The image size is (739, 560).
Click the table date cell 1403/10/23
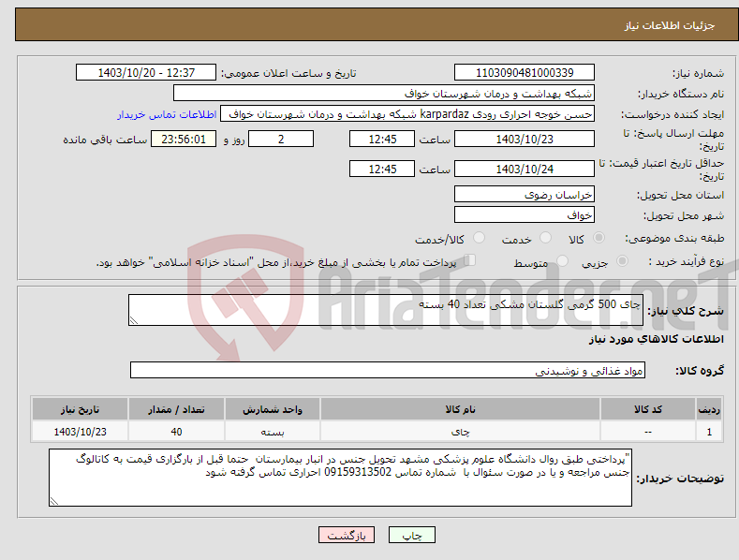(x=81, y=432)
